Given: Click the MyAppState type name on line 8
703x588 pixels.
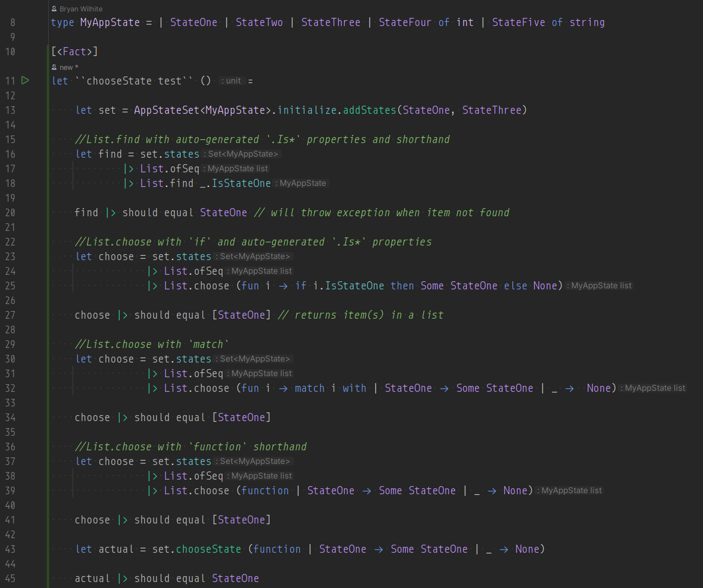Looking at the screenshot, I should point(110,22).
